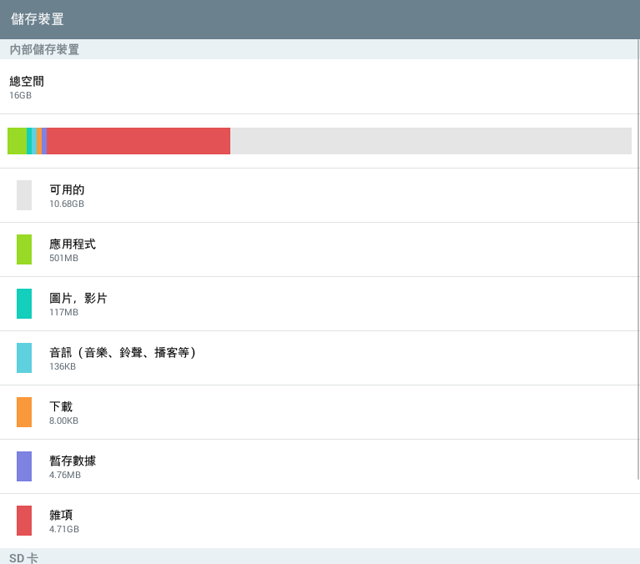
Task: Click the gray 可用的 color swatch
Action: (x=24, y=195)
